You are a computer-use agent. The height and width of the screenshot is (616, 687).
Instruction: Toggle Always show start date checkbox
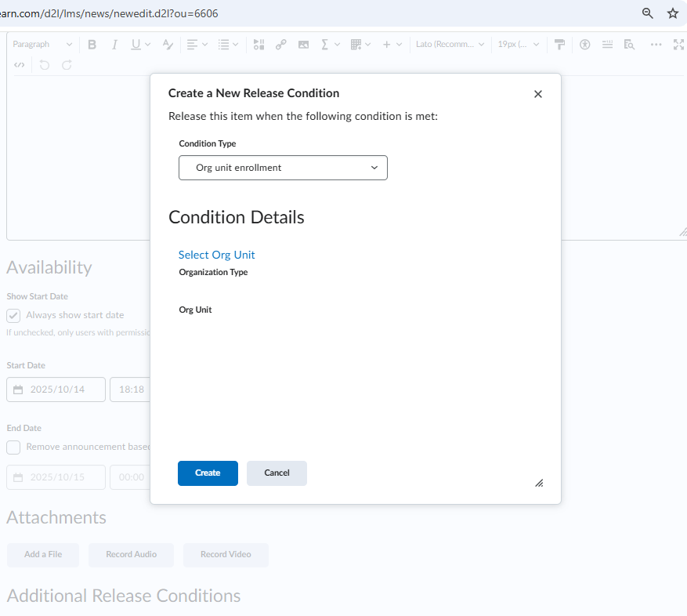point(13,316)
